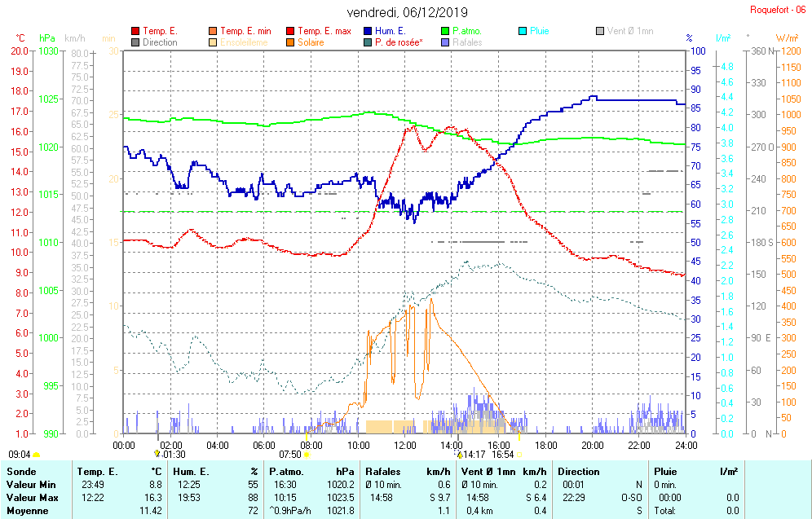
Task: Select the 'Ensoleilleme' legend label
Action: coord(244,42)
